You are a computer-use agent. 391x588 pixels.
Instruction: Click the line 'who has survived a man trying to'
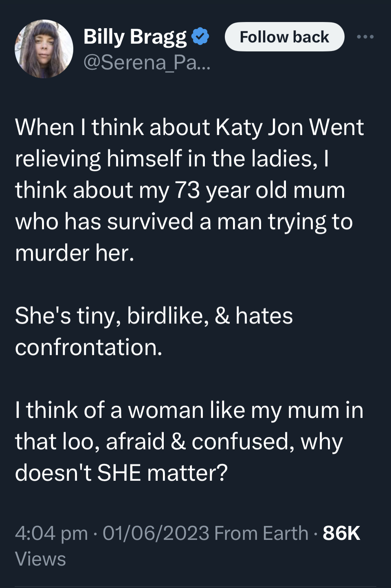click(184, 222)
